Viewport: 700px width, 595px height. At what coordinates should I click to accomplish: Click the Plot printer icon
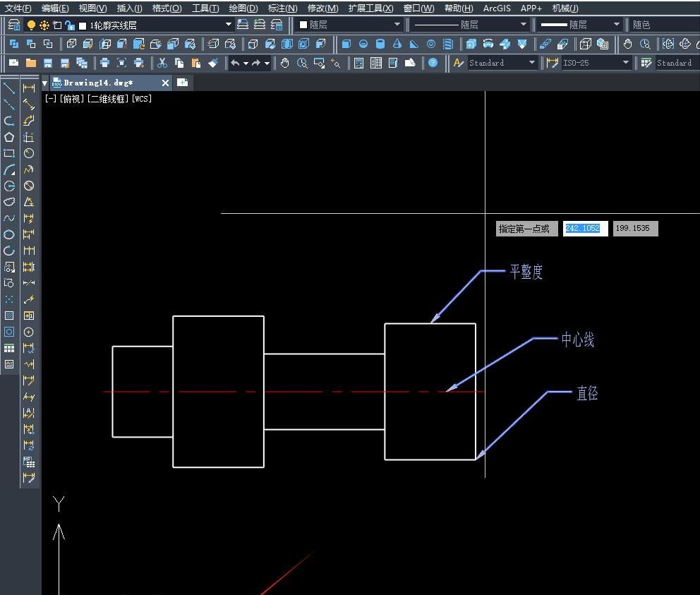tap(104, 63)
